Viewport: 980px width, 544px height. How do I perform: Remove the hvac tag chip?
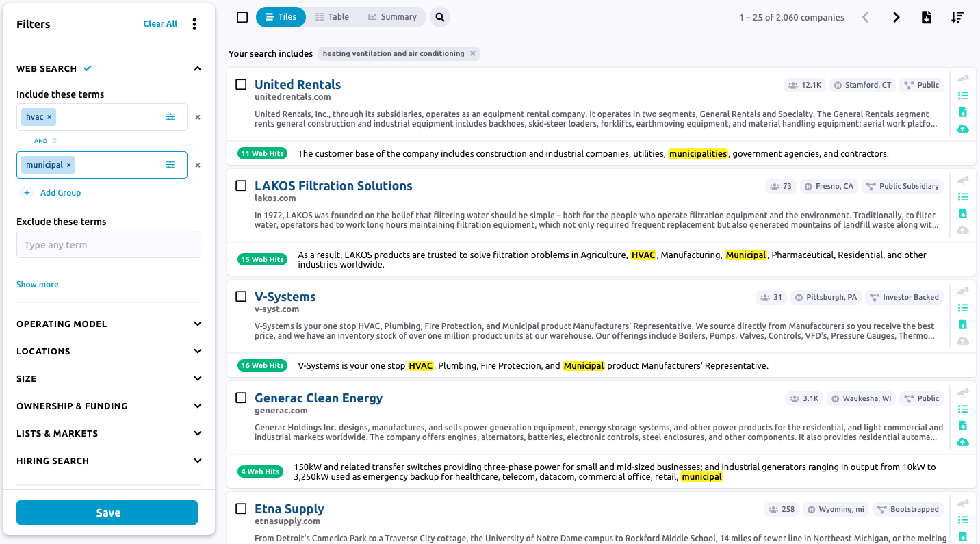point(49,117)
